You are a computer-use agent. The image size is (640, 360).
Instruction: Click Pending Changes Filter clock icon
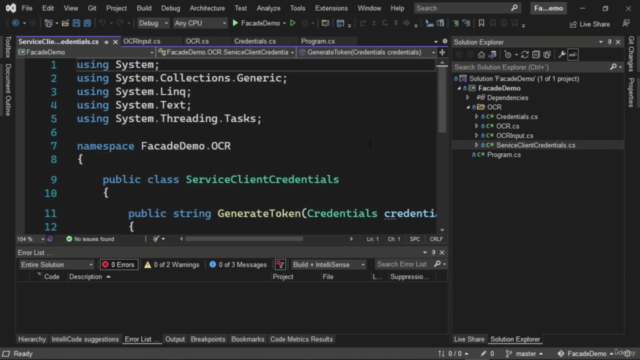pos(508,55)
